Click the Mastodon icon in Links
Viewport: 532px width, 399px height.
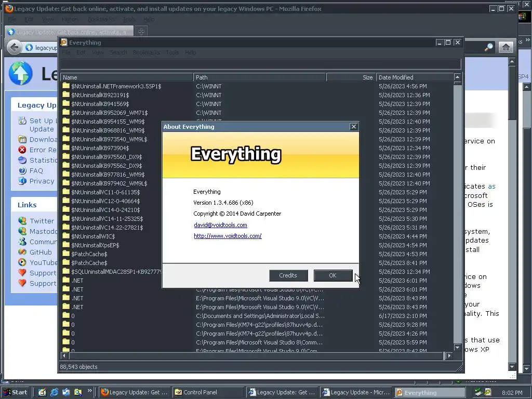coord(22,231)
